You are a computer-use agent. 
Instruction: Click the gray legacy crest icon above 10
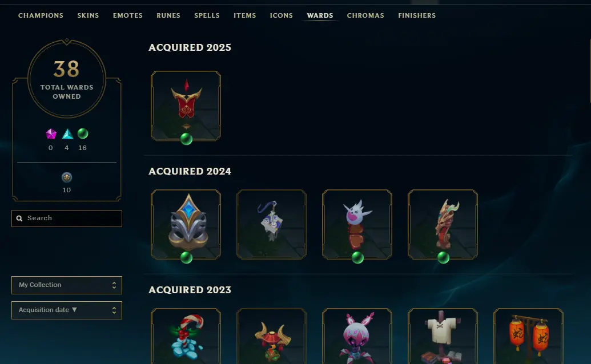coord(67,177)
